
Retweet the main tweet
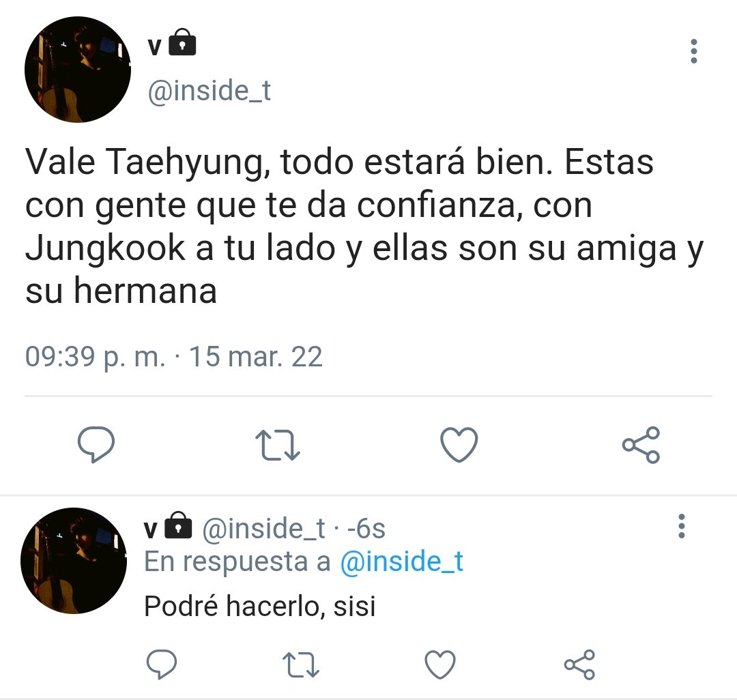pyautogui.click(x=277, y=445)
